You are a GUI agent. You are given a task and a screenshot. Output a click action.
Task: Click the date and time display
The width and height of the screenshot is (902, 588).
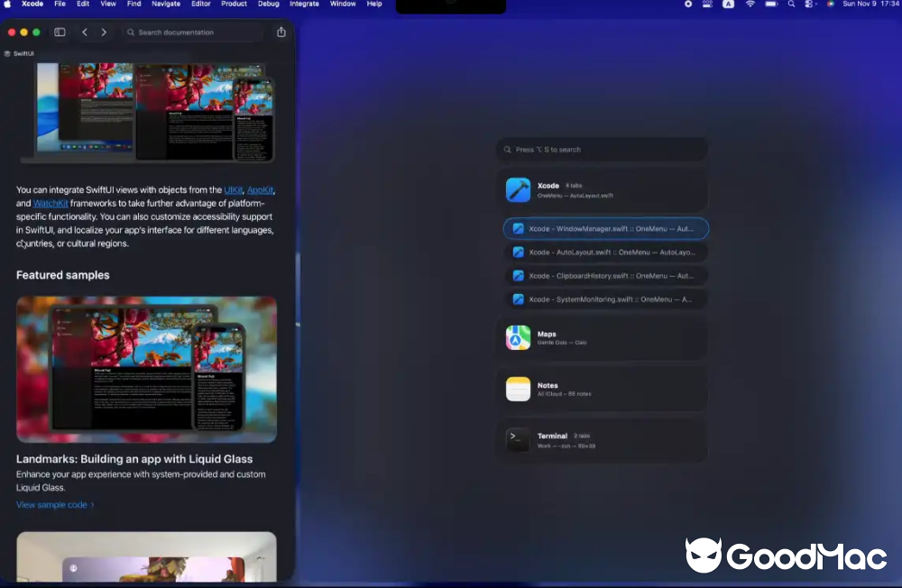(870, 4)
